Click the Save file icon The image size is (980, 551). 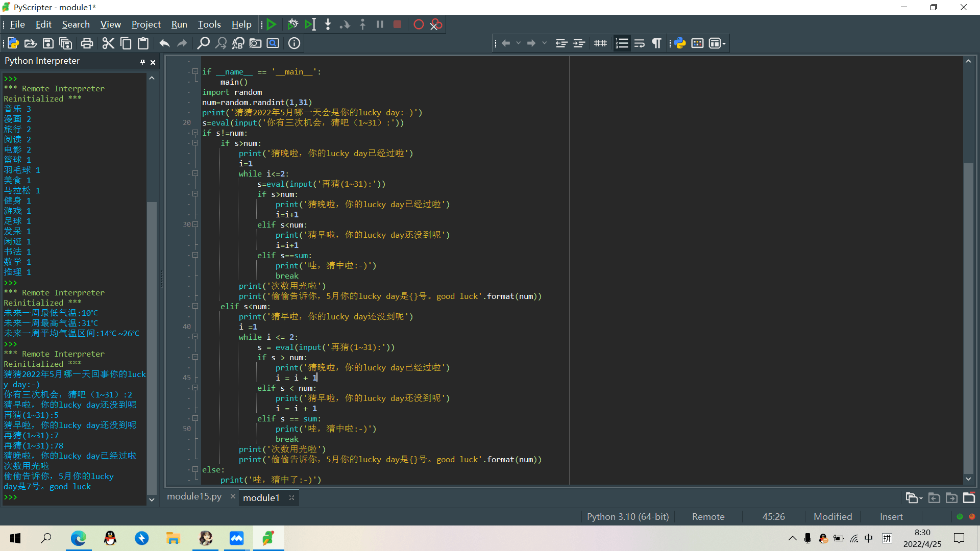pos(48,43)
